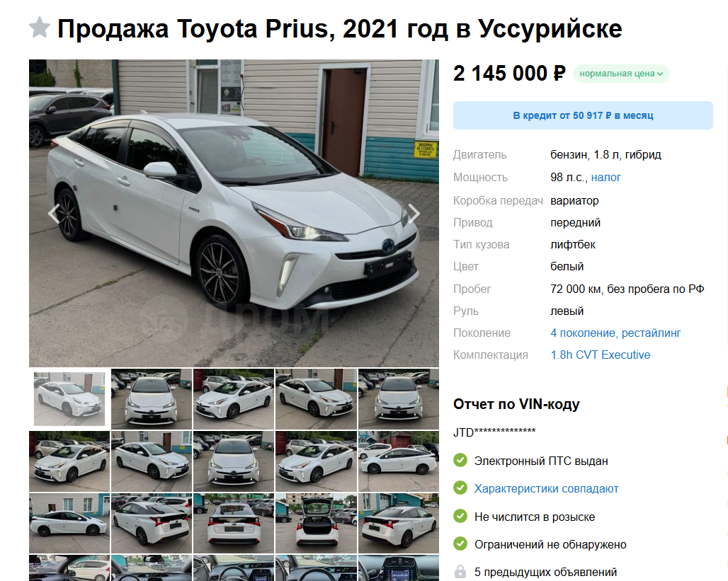Show previous photo with left arrow
Image resolution: width=728 pixels, height=581 pixels.
pos(55,214)
